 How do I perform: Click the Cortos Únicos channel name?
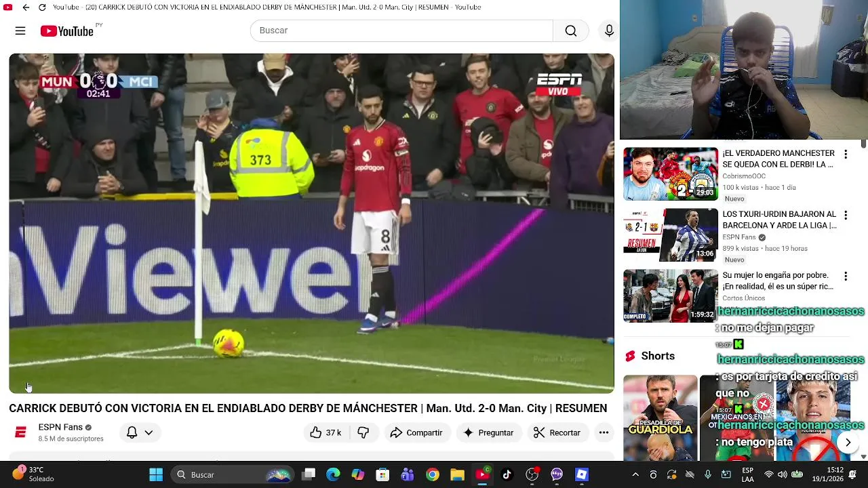click(744, 298)
